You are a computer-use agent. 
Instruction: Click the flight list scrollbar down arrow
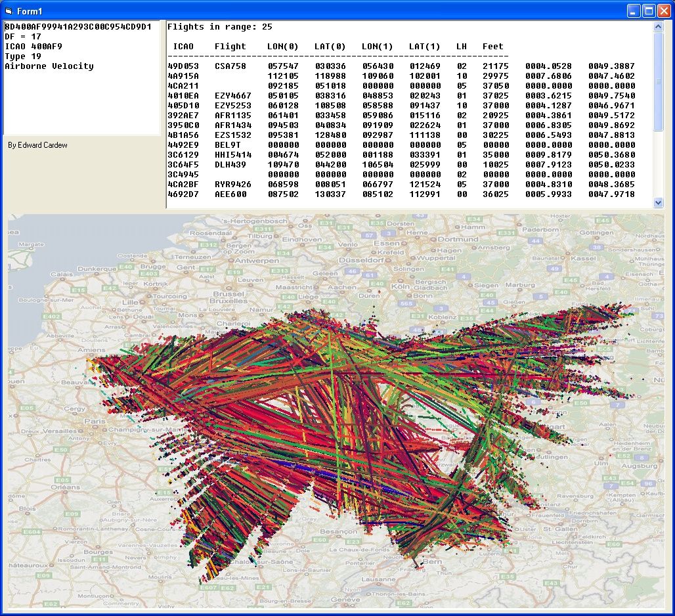pos(658,202)
